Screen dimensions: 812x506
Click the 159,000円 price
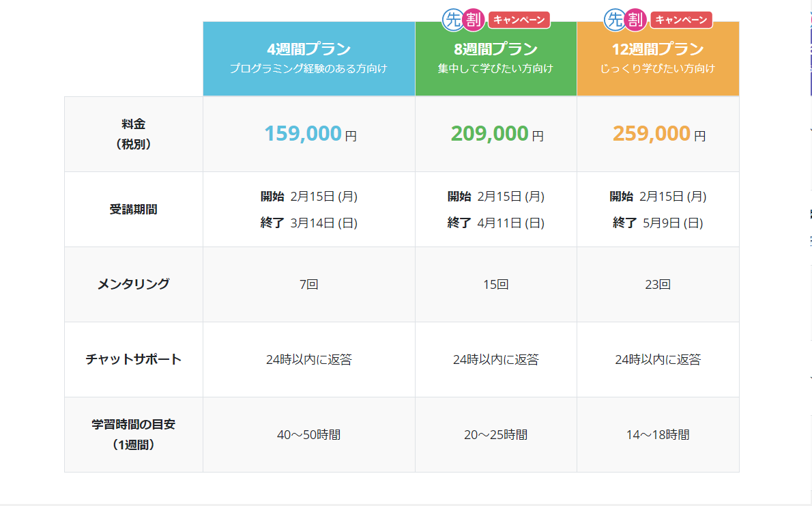point(310,134)
